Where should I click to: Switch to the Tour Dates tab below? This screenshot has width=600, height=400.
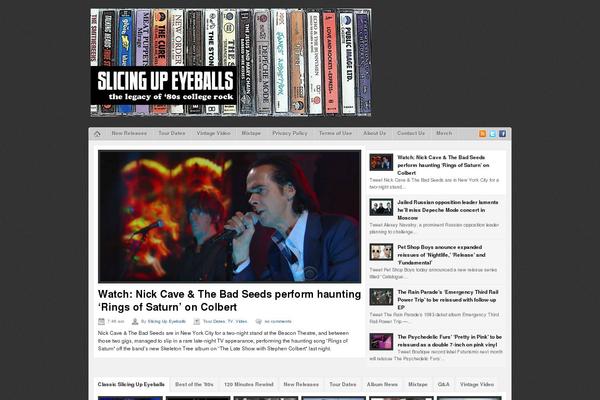click(343, 384)
